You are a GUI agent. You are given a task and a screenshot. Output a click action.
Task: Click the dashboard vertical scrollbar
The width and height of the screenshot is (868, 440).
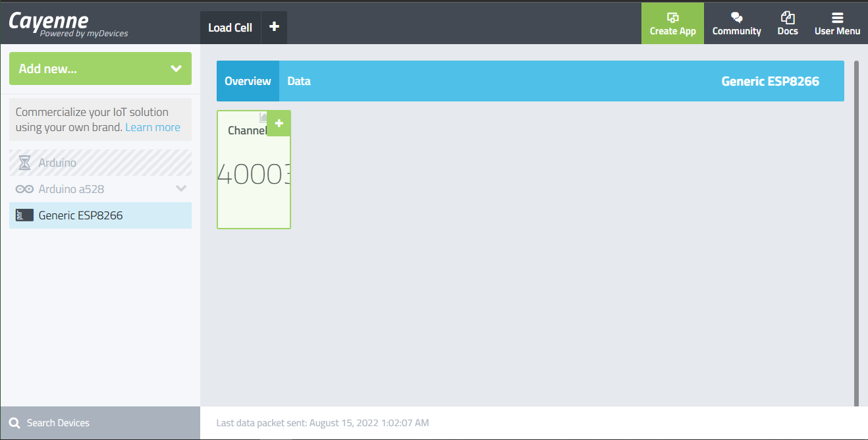click(856, 231)
